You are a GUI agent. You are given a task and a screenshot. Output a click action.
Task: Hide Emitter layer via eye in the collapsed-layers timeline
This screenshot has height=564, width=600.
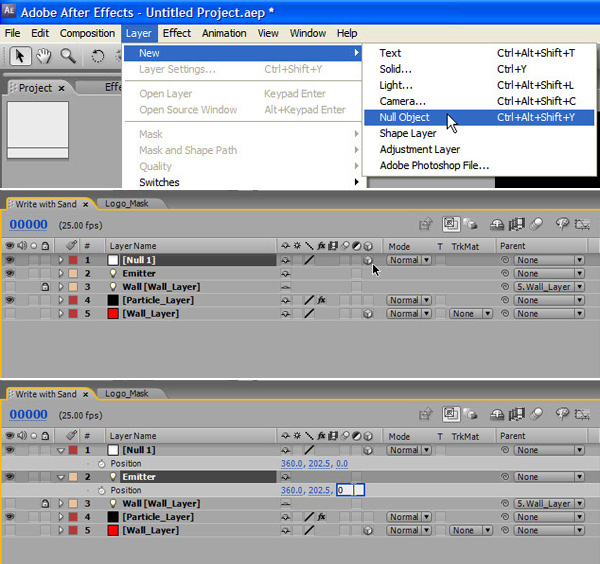point(10,273)
